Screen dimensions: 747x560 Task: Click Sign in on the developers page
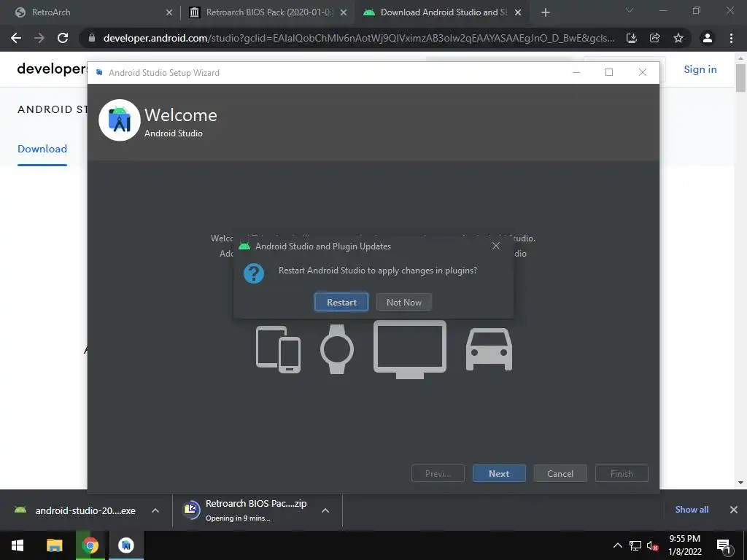point(700,69)
